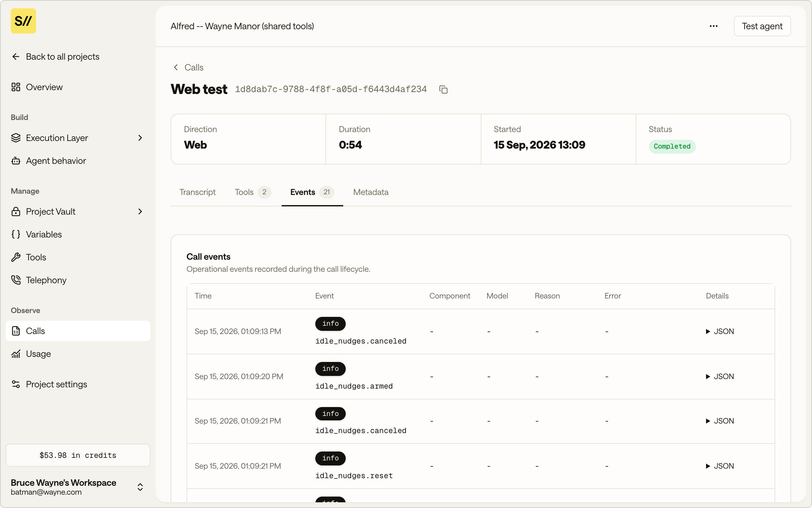Return to Calls list via breadcrumb

click(194, 67)
